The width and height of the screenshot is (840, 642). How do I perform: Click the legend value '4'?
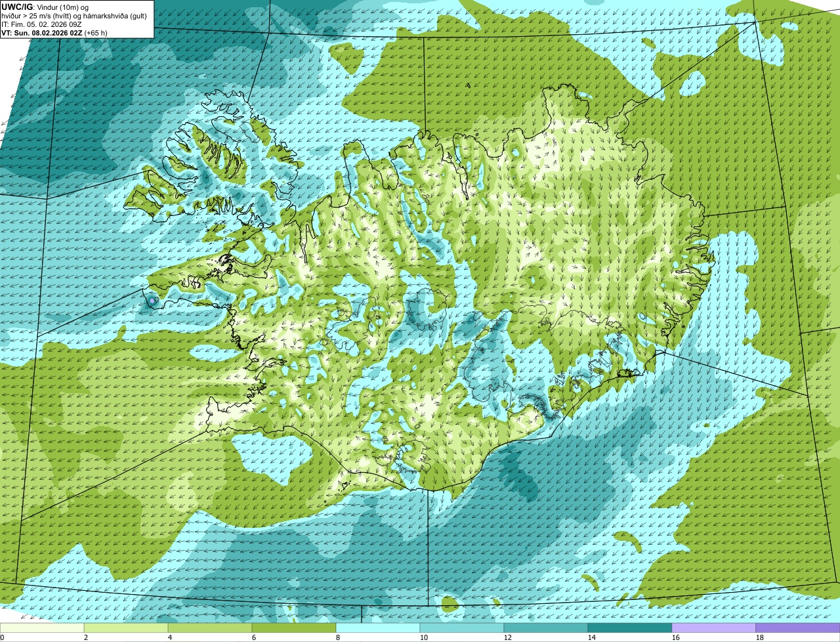pos(170,637)
